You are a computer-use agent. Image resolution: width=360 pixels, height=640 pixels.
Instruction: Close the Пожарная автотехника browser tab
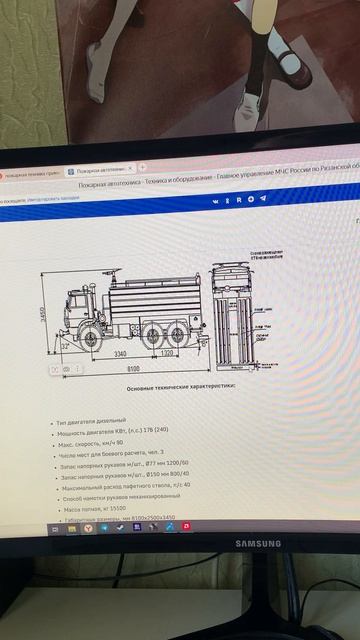coord(130,169)
